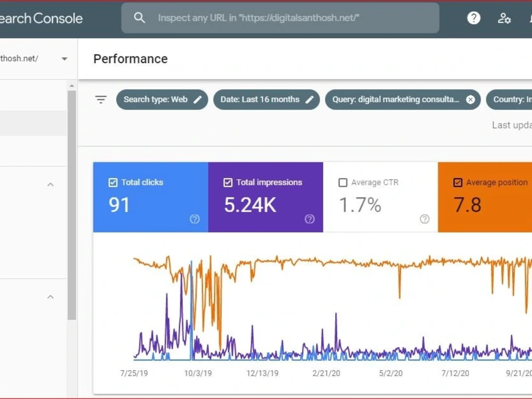Click the 1.7% average CTR value

coord(360,205)
